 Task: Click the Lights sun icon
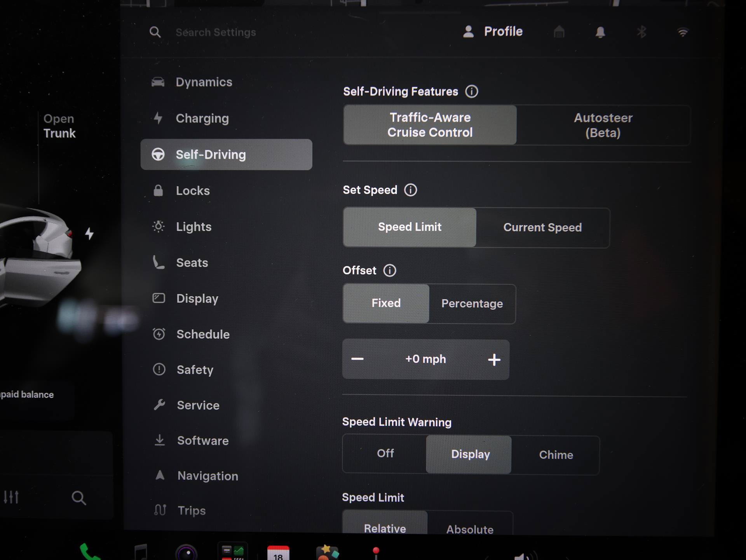coord(158,226)
